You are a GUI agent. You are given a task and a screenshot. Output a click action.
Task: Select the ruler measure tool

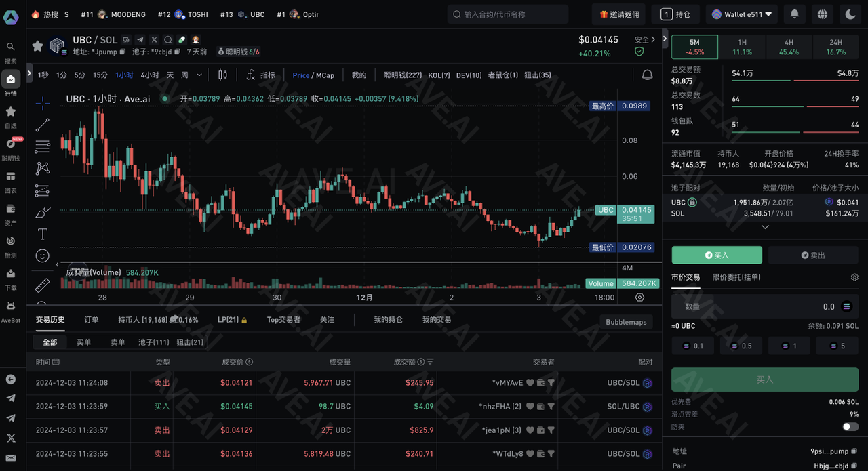42,285
